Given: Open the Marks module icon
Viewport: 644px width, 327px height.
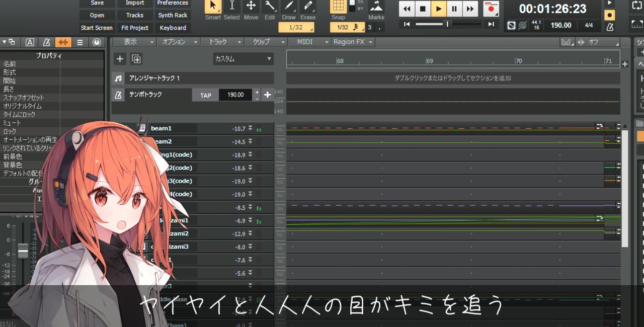Looking at the screenshot, I should 376,7.
